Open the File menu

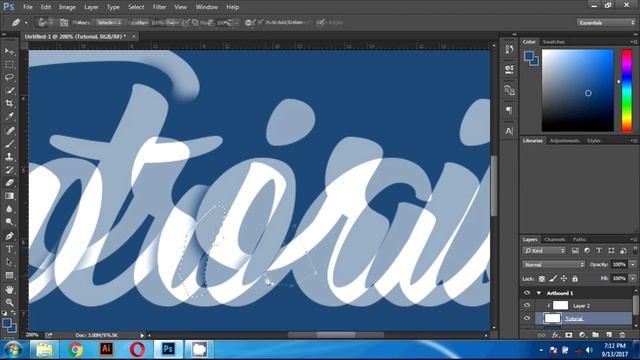pyautogui.click(x=28, y=7)
